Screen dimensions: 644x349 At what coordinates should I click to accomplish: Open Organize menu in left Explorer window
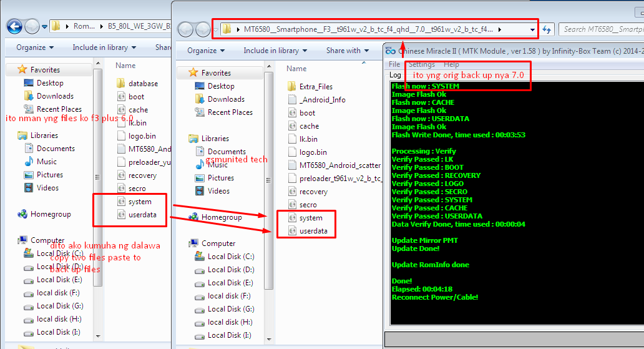tap(35, 47)
